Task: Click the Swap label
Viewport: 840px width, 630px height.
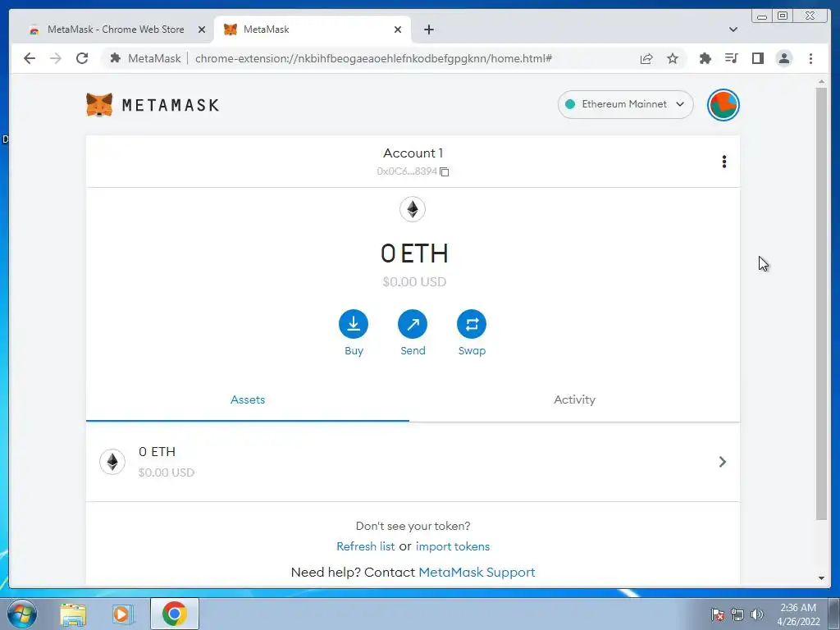Action: 472,351
